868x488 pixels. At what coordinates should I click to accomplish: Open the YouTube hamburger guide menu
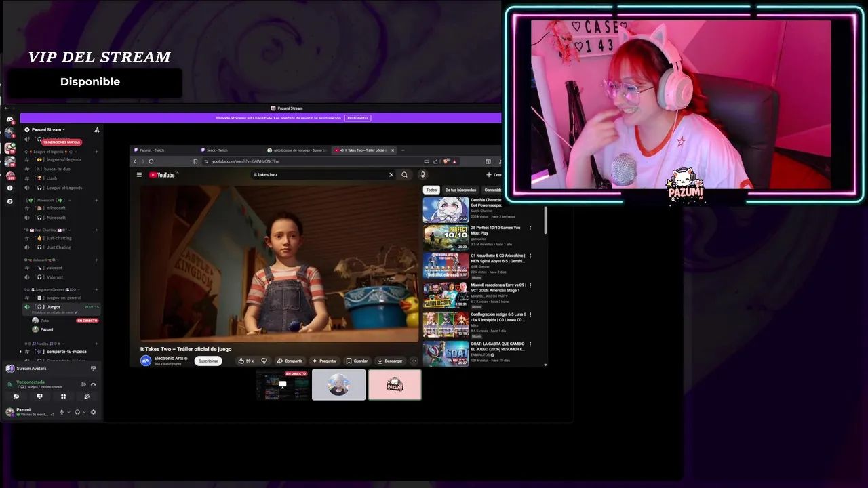(x=139, y=175)
